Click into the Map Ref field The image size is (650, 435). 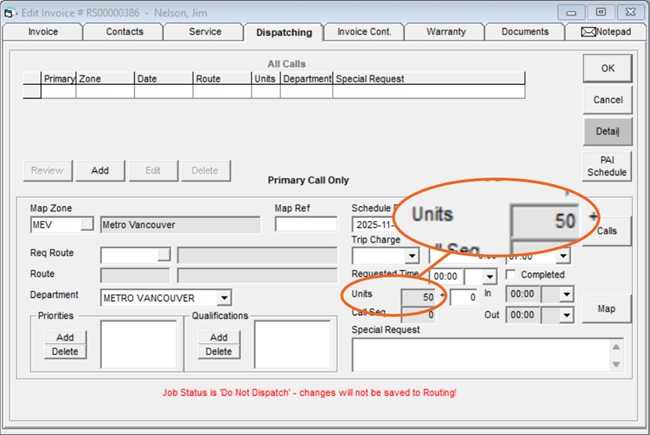[x=306, y=224]
